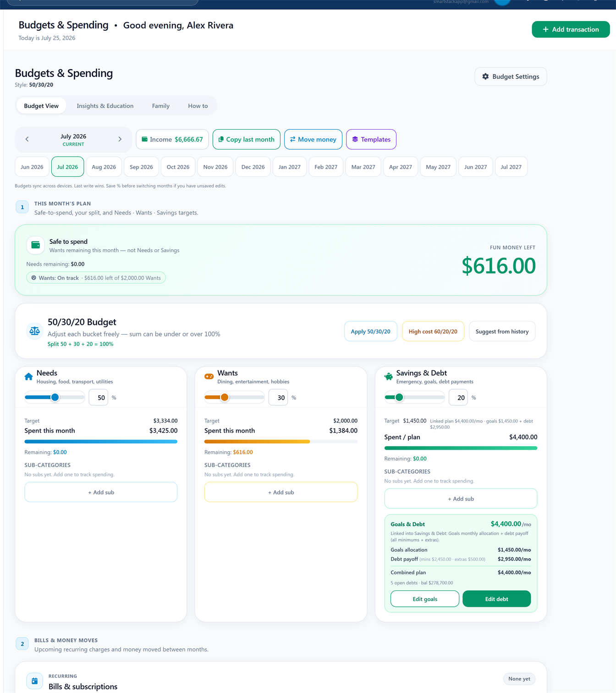
Task: Open the Insights & Education tab
Action: pyautogui.click(x=105, y=106)
